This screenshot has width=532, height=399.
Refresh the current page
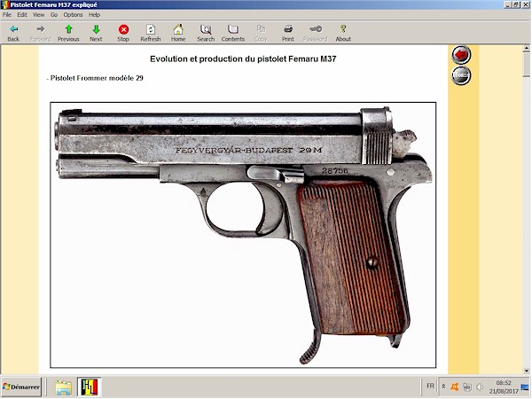[151, 33]
